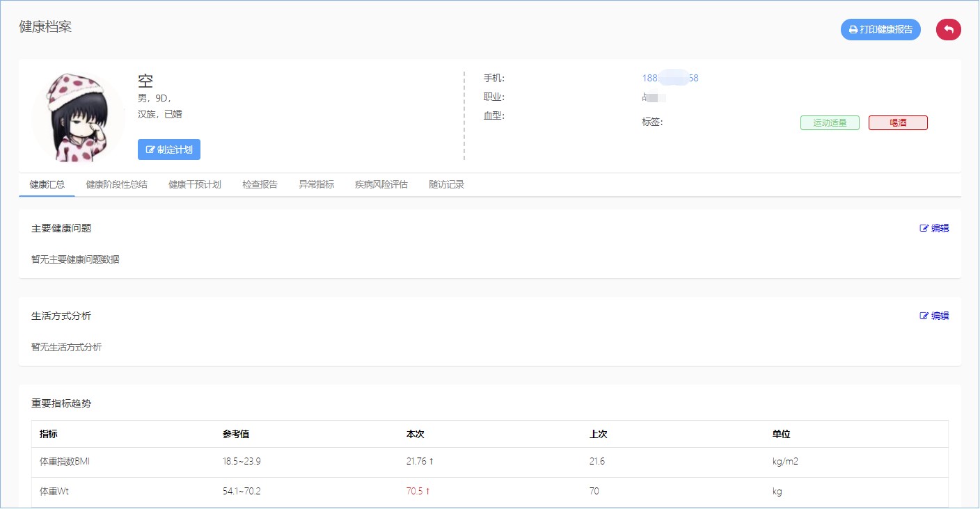Image resolution: width=980 pixels, height=509 pixels.
Task: Click the 本次 column header
Action: 416,435
